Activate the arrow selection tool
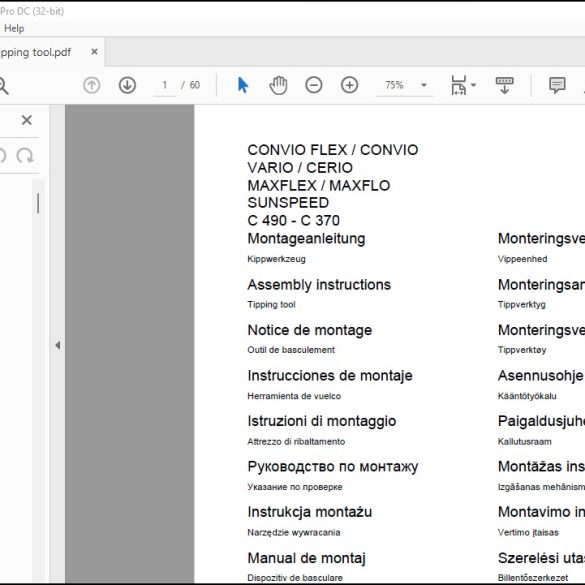The height and width of the screenshot is (585, 585). 243,85
